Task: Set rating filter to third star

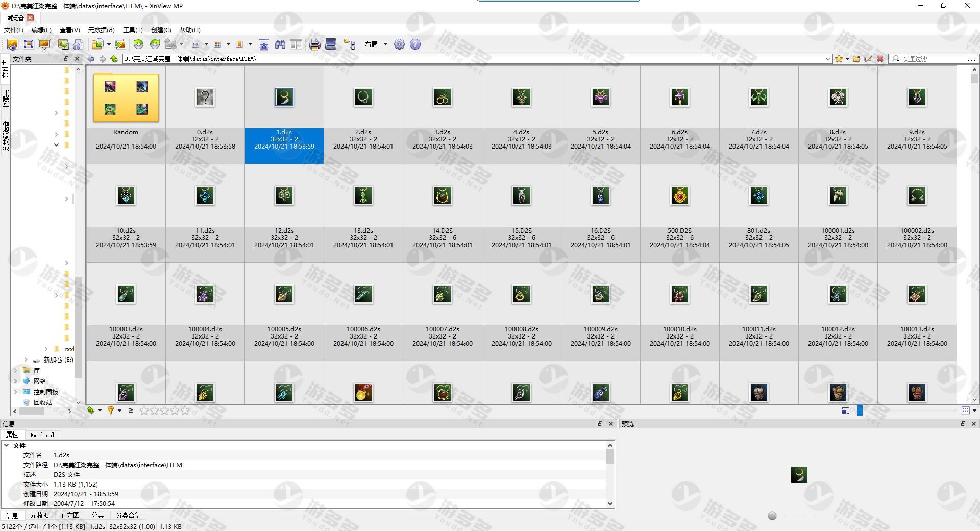Action: click(x=164, y=410)
